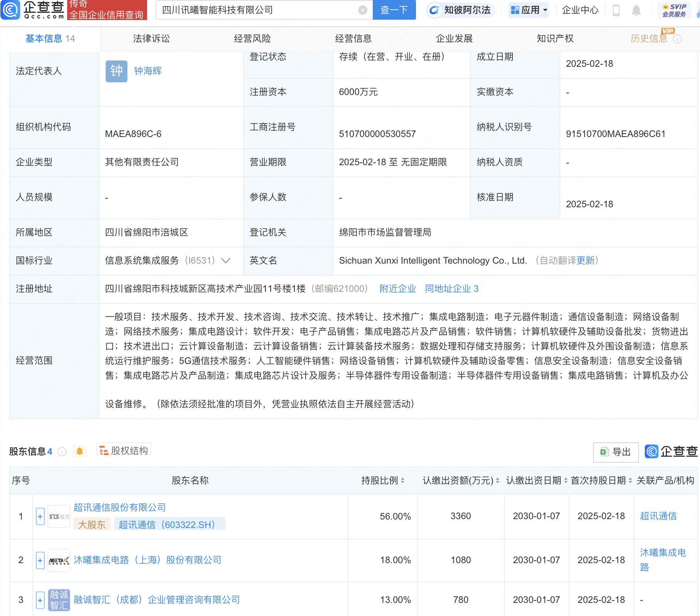Viewport: 700px width, 616px height.
Task: Open notifications bell icon
Action: pyautogui.click(x=636, y=10)
